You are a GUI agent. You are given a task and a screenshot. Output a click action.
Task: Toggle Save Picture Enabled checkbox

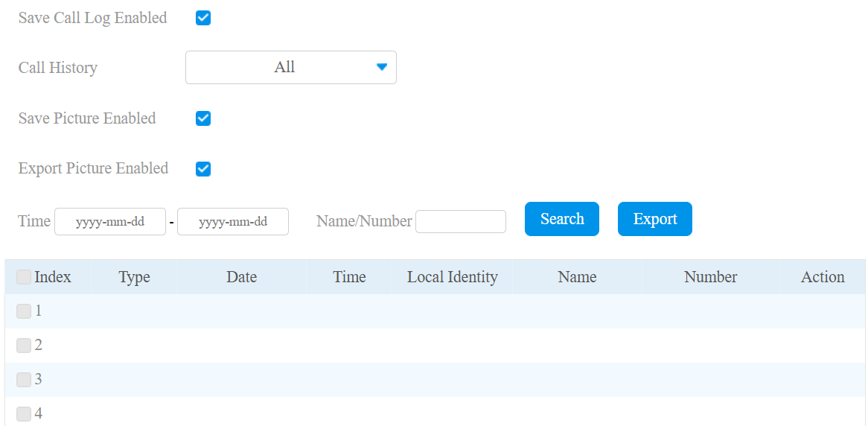[x=203, y=118]
